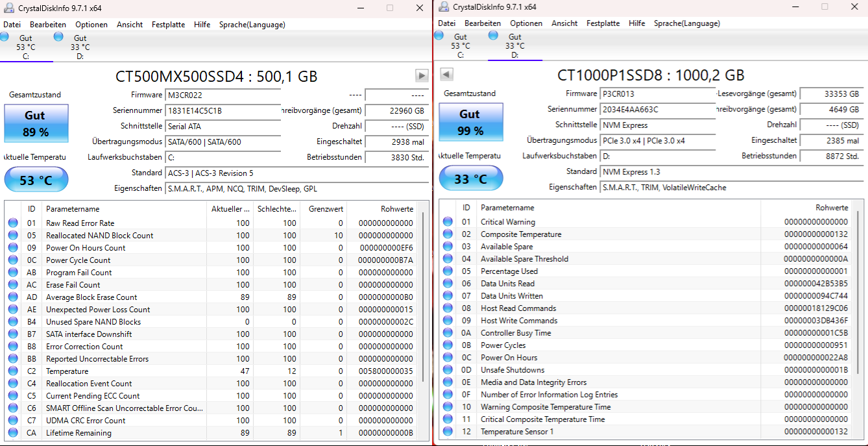The width and height of the screenshot is (868, 446).
Task: Click status orb beside Host Read Commands
Action: point(448,308)
